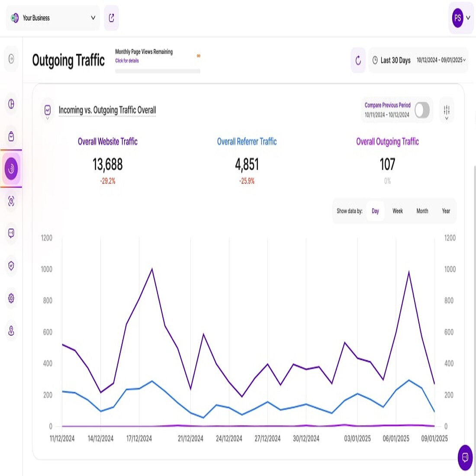Click the shield verification sidebar icon

point(11,266)
